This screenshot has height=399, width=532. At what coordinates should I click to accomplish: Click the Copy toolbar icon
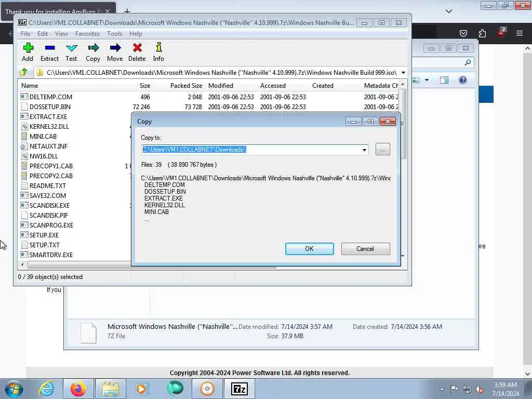[93, 52]
